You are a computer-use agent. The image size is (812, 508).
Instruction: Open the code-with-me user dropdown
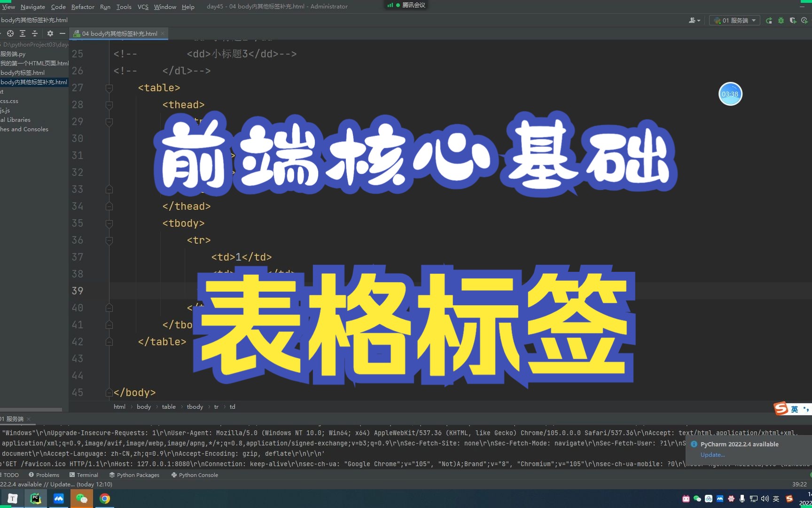click(x=694, y=20)
